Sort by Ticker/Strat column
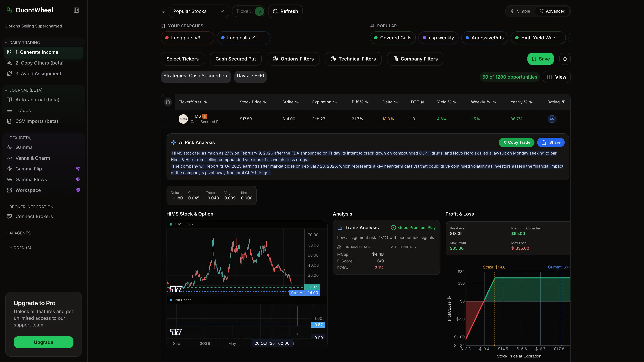The image size is (644, 362). click(x=193, y=102)
